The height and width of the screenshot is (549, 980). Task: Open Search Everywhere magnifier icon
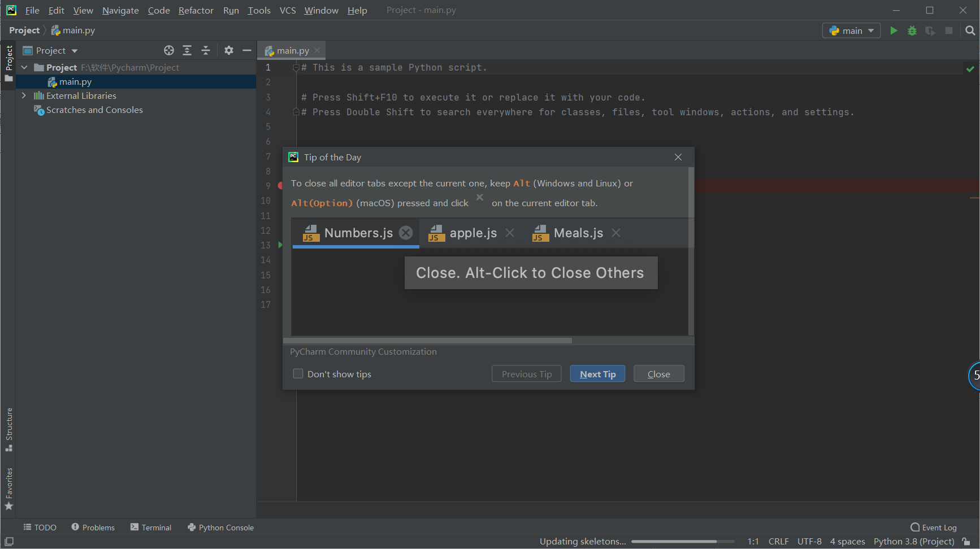(x=970, y=30)
